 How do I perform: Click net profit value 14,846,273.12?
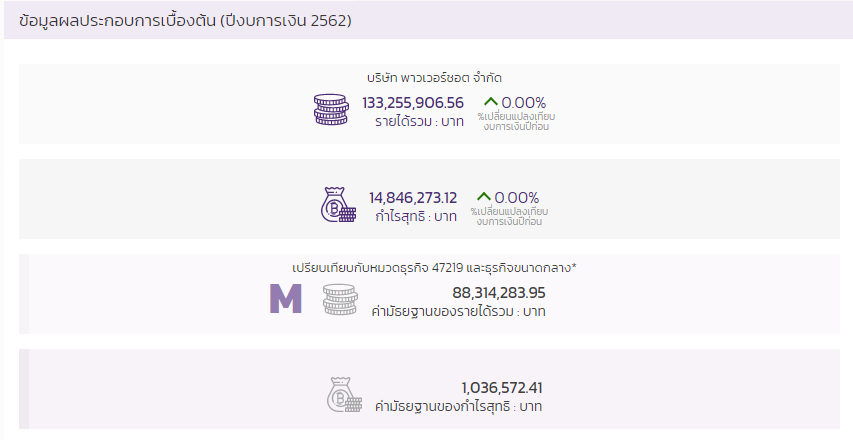click(413, 198)
